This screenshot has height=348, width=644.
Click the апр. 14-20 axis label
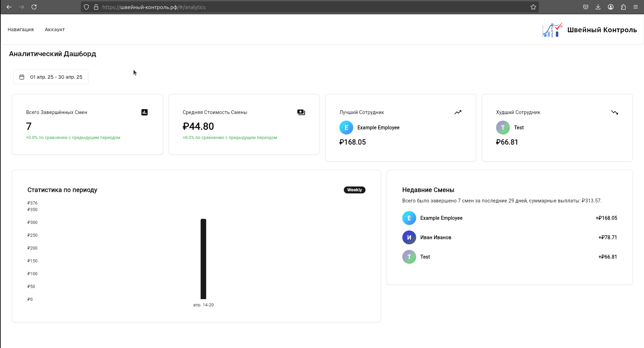pos(203,305)
